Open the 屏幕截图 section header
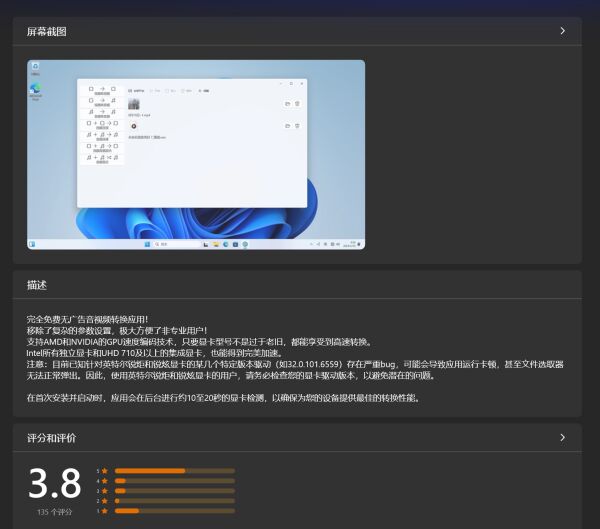This screenshot has height=529, width=600. [x=297, y=31]
